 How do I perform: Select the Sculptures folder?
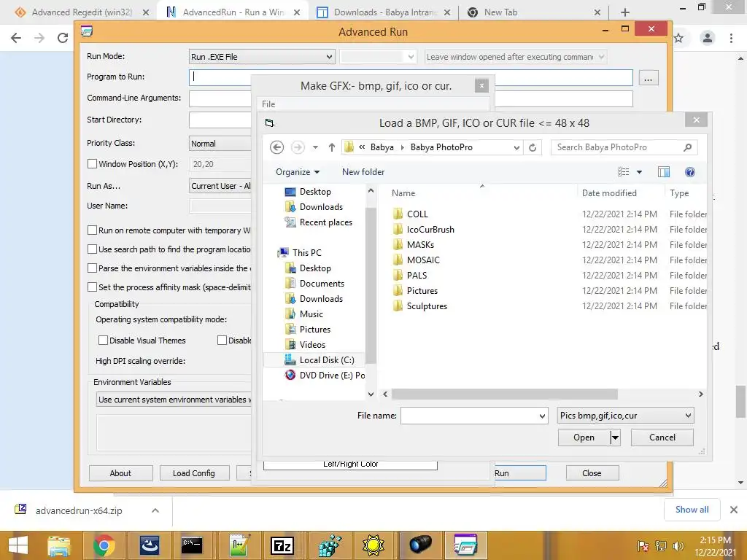427,306
